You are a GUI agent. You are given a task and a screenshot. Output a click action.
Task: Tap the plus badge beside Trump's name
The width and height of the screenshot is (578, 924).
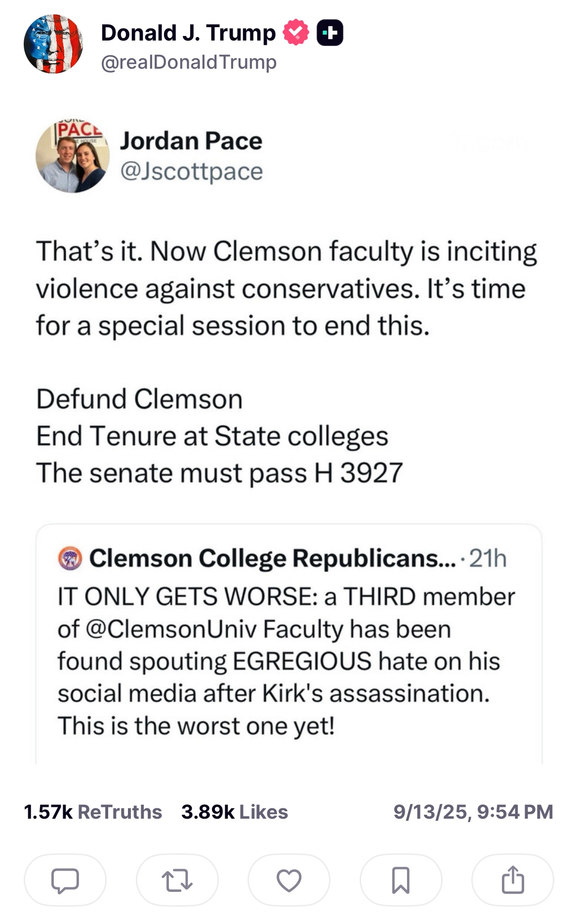pyautogui.click(x=330, y=33)
